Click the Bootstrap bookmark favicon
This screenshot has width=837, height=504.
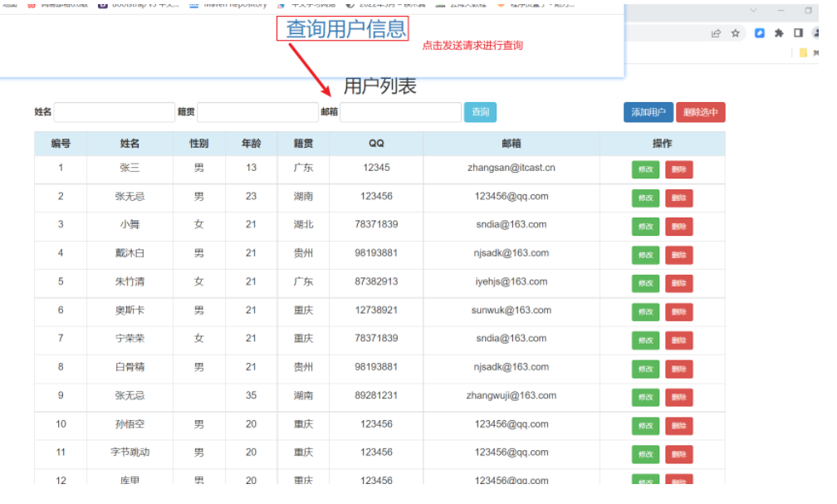click(101, 6)
